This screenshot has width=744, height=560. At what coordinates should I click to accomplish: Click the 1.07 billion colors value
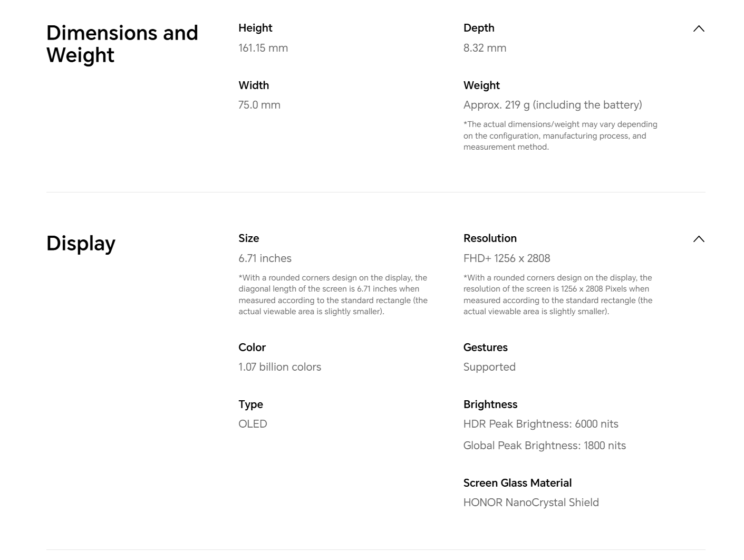pyautogui.click(x=279, y=367)
